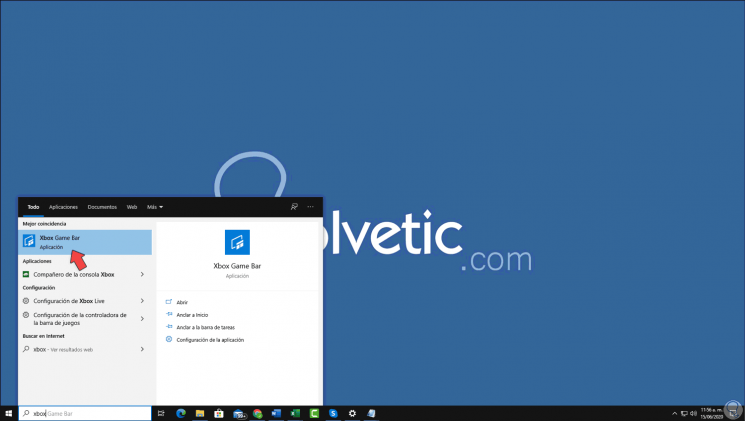The height and width of the screenshot is (421, 745).
Task: Open the Más dropdown in search filters
Action: coord(155,207)
